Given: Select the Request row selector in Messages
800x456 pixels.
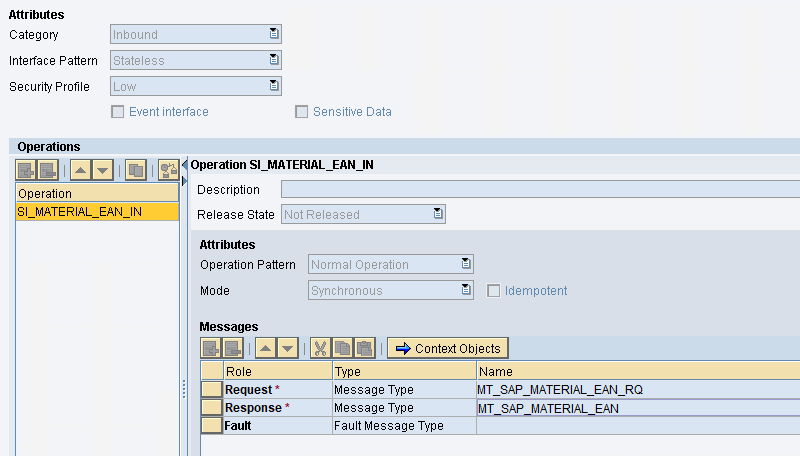Looking at the screenshot, I should point(212,390).
